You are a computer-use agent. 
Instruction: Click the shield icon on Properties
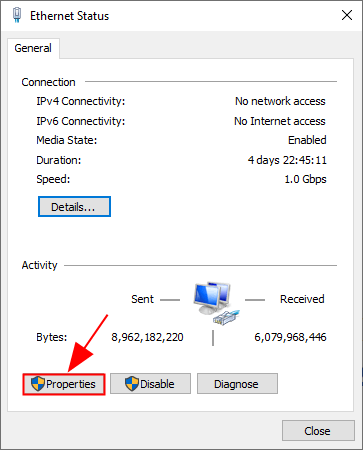click(37, 384)
